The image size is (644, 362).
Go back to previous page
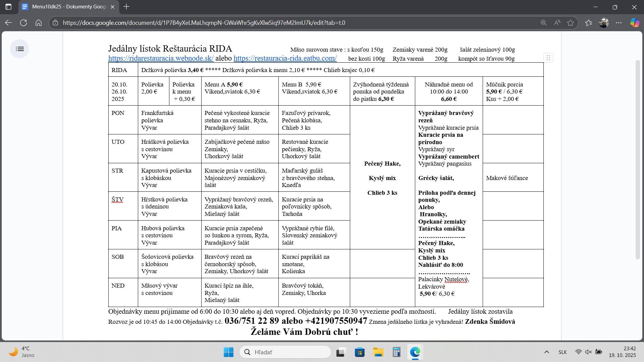pos(8,23)
